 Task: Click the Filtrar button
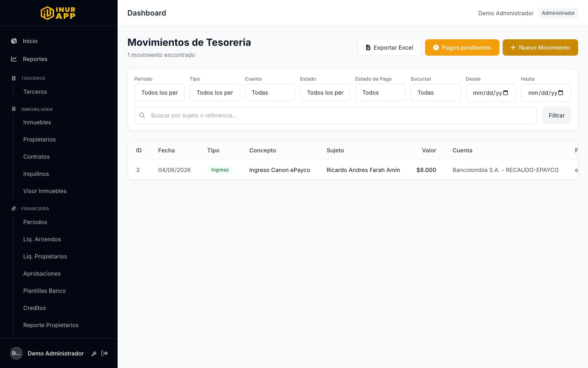tap(556, 115)
